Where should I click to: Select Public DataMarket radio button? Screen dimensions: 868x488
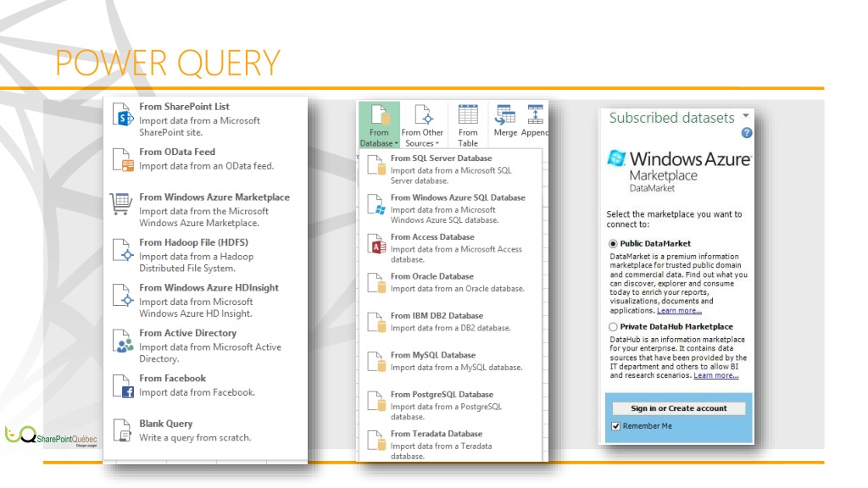pos(613,243)
